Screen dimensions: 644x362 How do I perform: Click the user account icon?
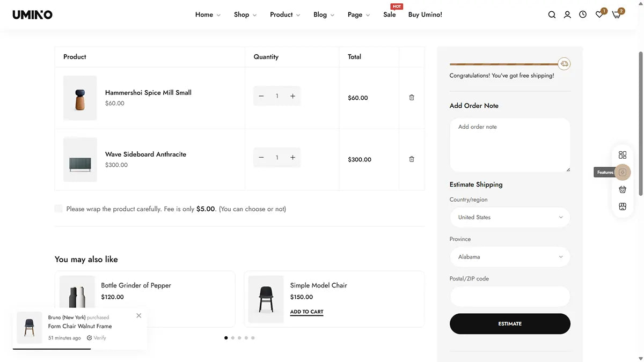pos(567,15)
